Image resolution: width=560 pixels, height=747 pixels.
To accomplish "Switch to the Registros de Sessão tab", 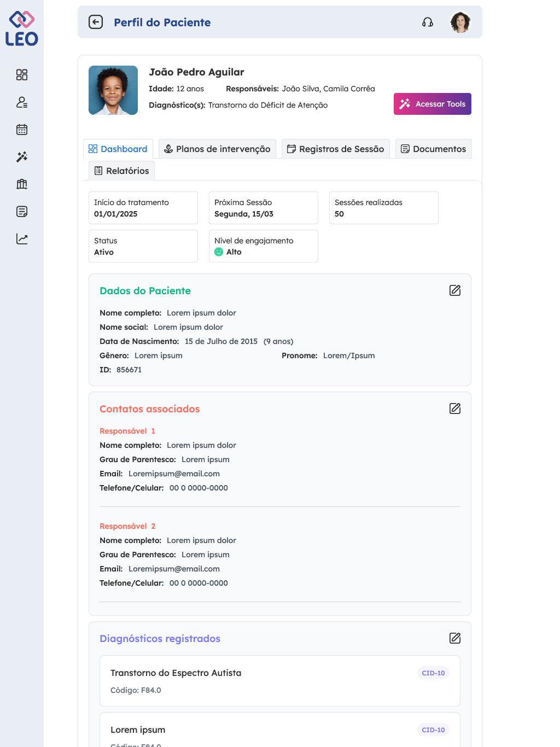I will pos(336,149).
